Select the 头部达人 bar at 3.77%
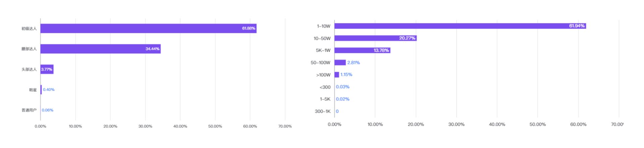 coord(47,69)
